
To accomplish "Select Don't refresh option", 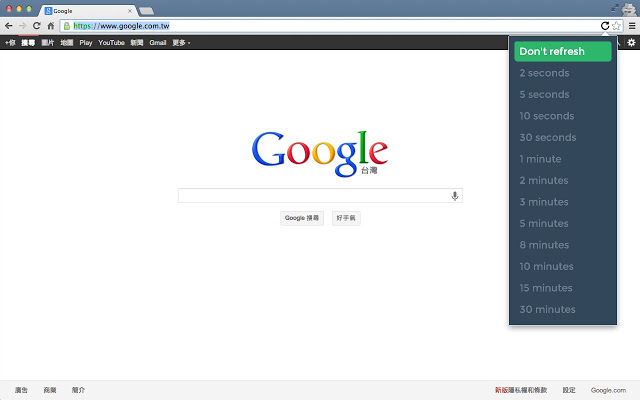I will click(x=563, y=51).
